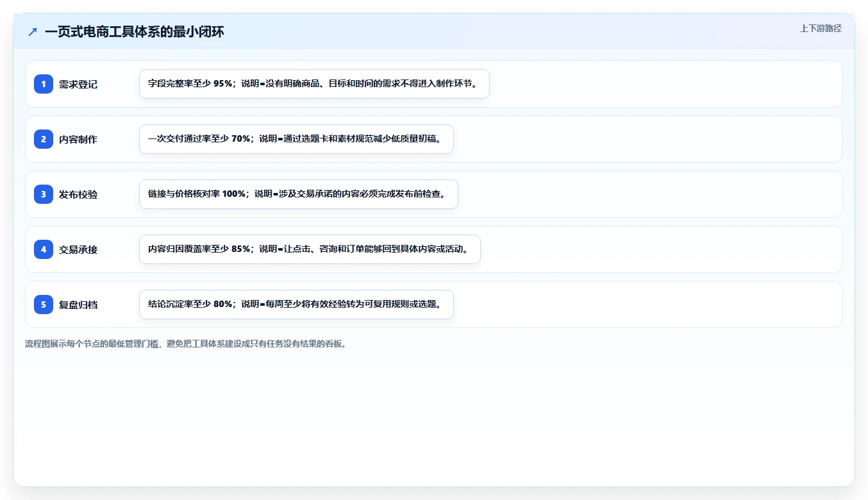Click the 链接与价格核对率 100% description box
Screen dimensions: 868x500
point(299,194)
